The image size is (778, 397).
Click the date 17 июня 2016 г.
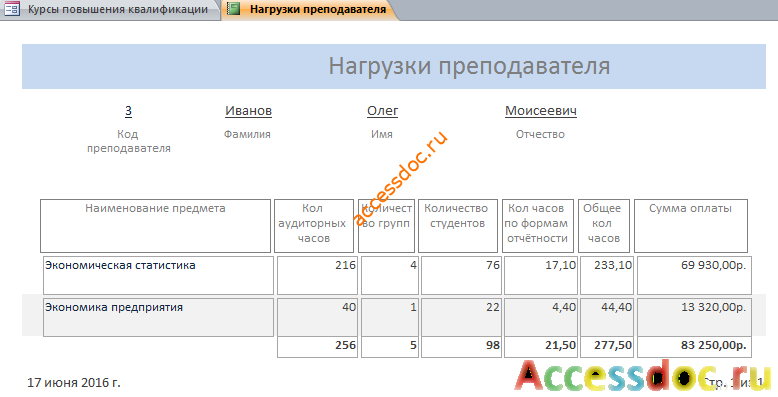point(73,383)
